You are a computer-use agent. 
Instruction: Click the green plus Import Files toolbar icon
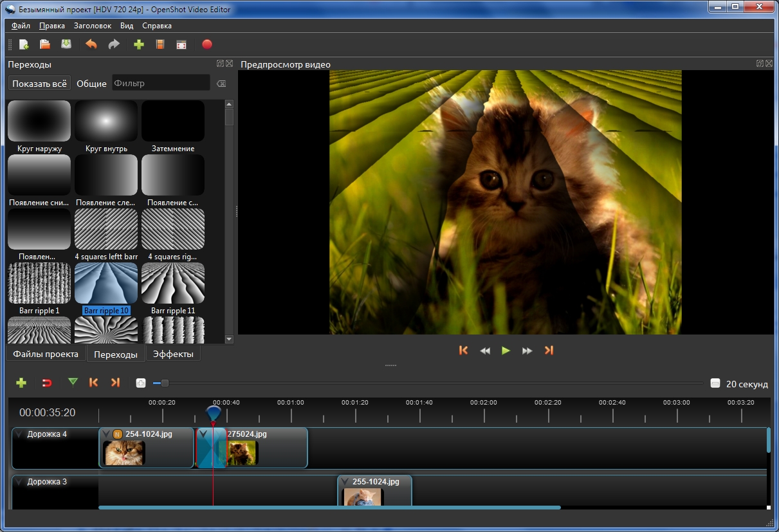[x=138, y=44]
